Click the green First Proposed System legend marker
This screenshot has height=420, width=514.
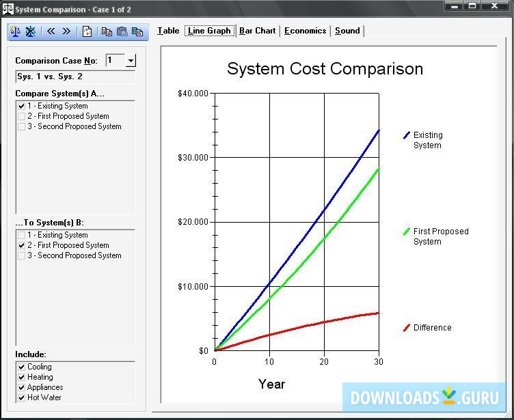407,232
